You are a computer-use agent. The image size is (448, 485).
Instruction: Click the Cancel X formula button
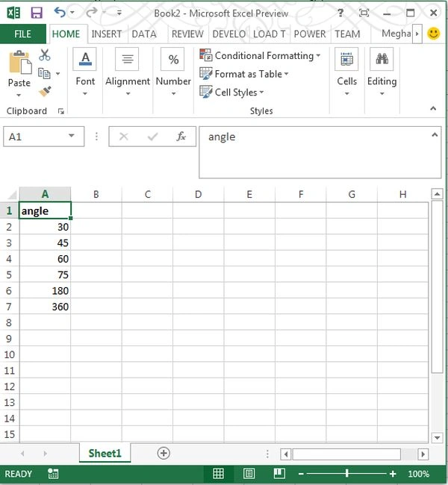[x=123, y=136]
